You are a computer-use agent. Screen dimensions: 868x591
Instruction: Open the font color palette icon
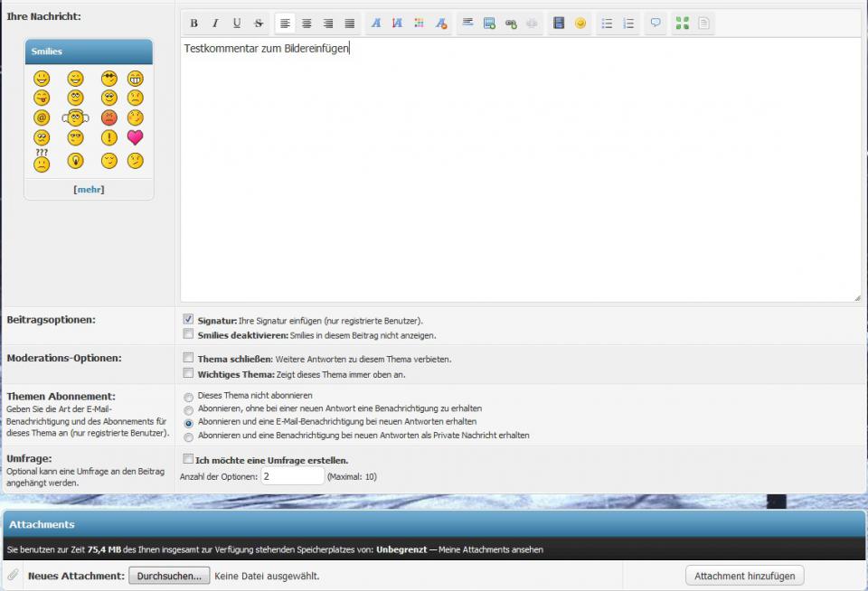[419, 23]
